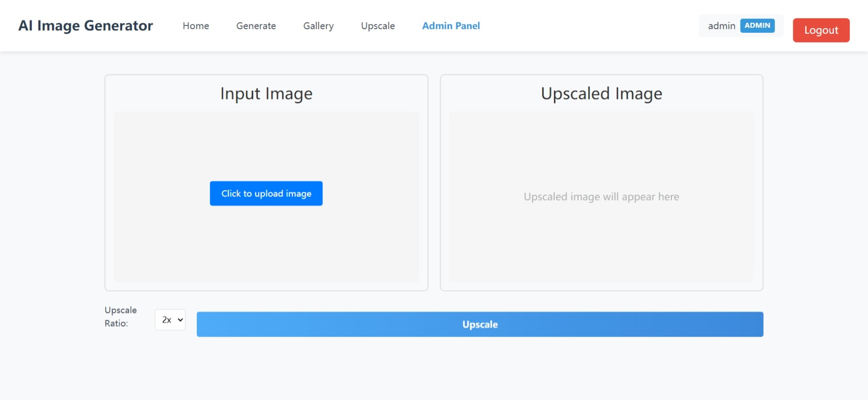Viewport: 868px width, 400px height.
Task: Click the admin username text
Action: [x=721, y=26]
